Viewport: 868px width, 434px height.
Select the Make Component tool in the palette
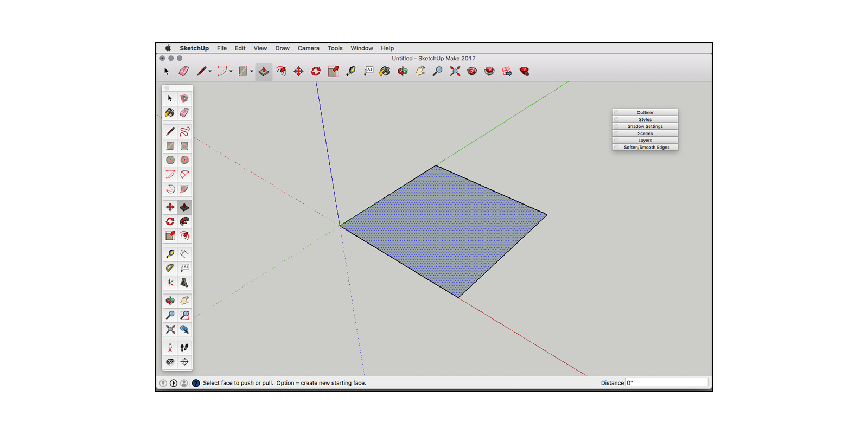pos(184,99)
